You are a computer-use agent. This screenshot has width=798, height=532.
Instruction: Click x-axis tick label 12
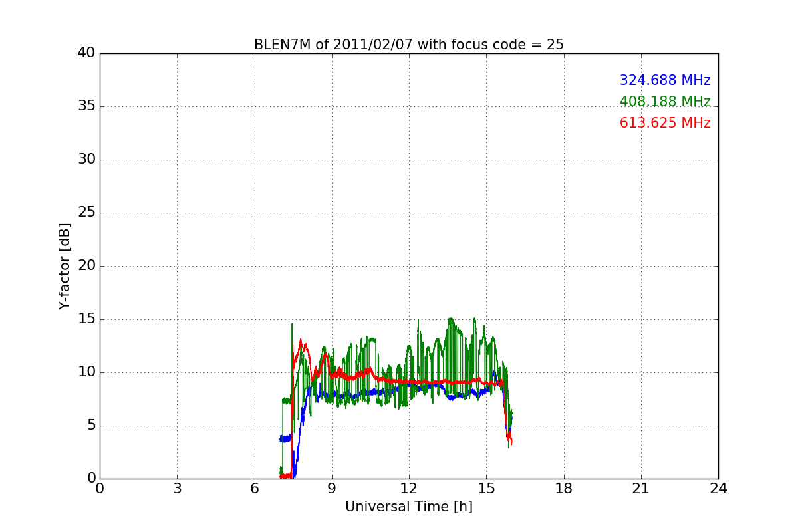pos(409,489)
